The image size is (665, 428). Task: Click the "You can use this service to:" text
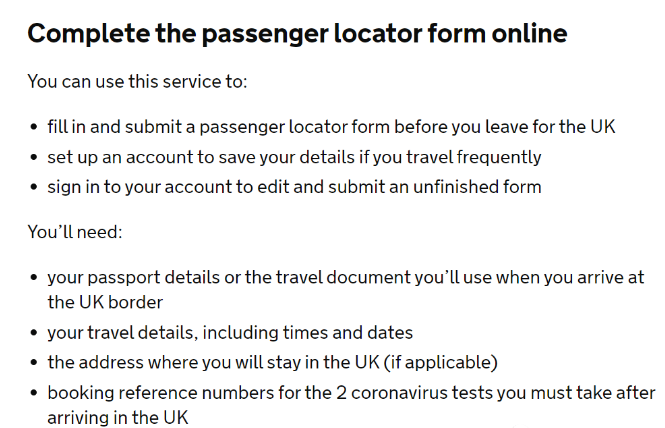click(137, 81)
